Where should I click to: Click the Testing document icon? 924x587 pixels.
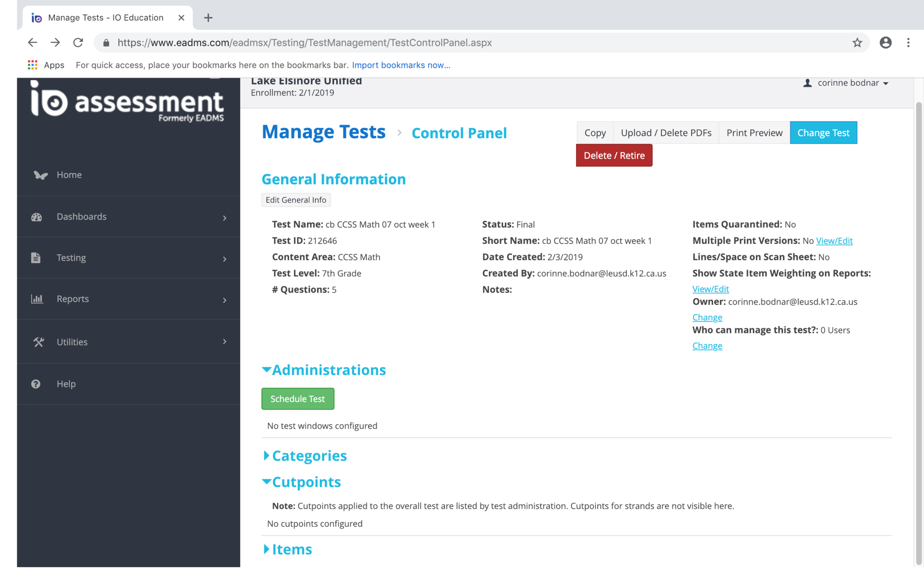tap(36, 258)
